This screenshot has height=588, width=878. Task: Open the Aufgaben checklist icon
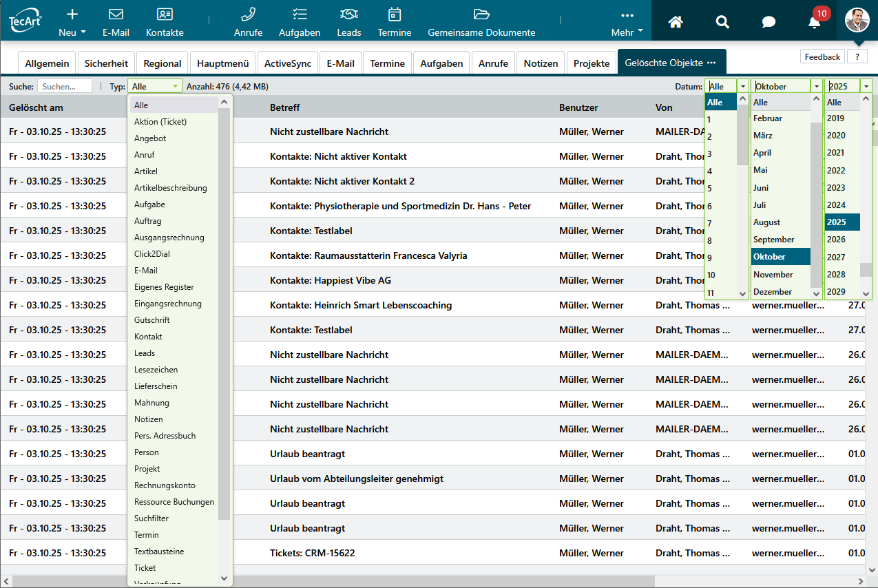coord(300,14)
